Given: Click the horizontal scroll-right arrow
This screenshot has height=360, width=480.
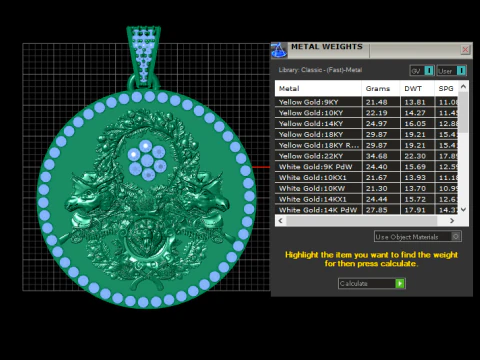Looking at the screenshot, I should point(452,221).
